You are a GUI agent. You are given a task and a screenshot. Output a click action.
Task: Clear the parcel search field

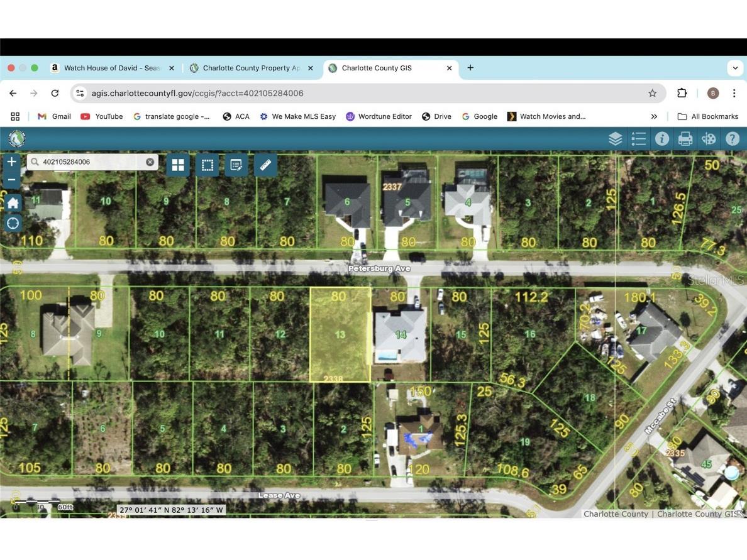coord(150,162)
